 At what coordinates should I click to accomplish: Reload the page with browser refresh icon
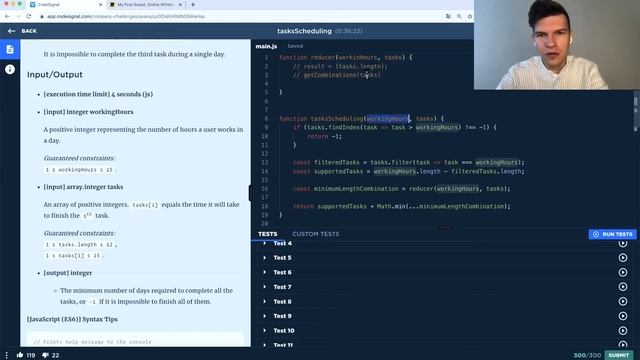(29, 16)
